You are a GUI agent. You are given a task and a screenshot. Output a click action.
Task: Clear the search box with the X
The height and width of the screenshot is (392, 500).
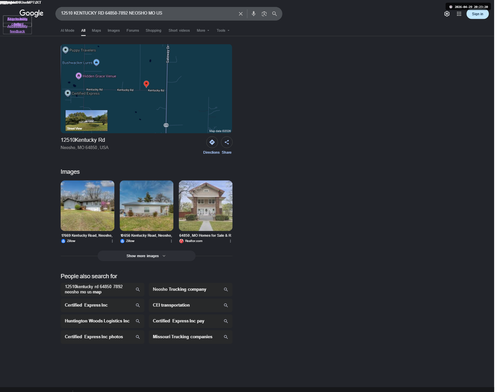click(241, 14)
